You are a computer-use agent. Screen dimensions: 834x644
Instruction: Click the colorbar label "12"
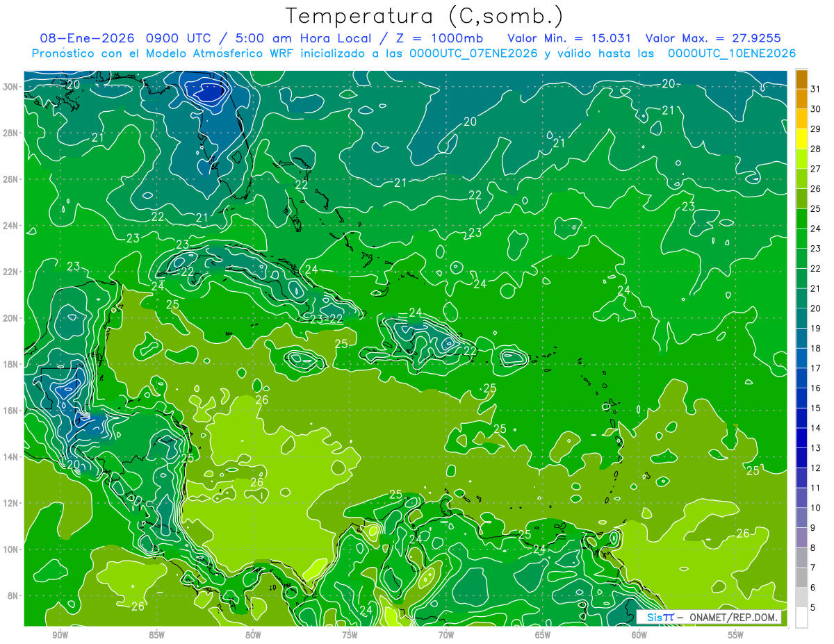pyautogui.click(x=815, y=468)
